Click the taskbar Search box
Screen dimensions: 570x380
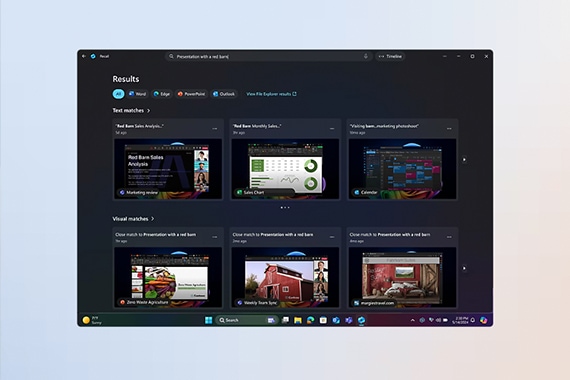pyautogui.click(x=246, y=320)
